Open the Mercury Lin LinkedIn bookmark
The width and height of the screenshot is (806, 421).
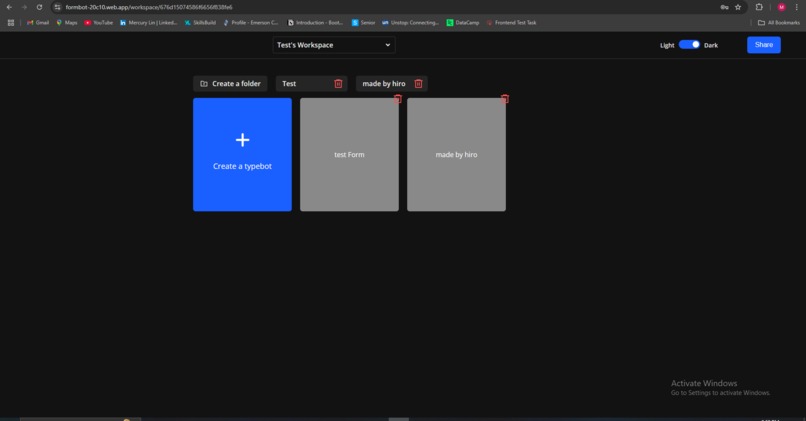[149, 23]
